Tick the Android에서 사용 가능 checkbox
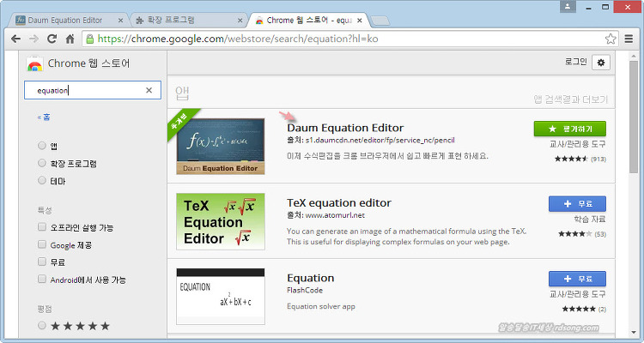Screen dimensions: 644x343 pos(42,280)
